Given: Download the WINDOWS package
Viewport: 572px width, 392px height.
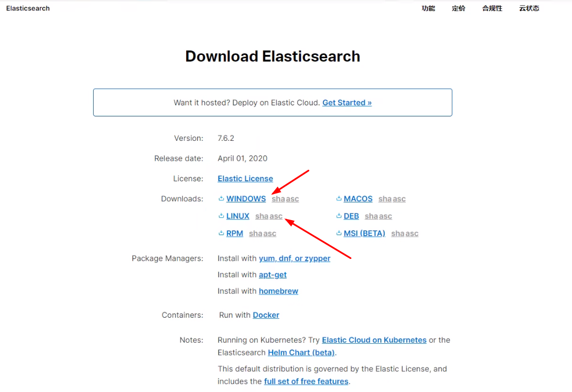Looking at the screenshot, I should [246, 199].
